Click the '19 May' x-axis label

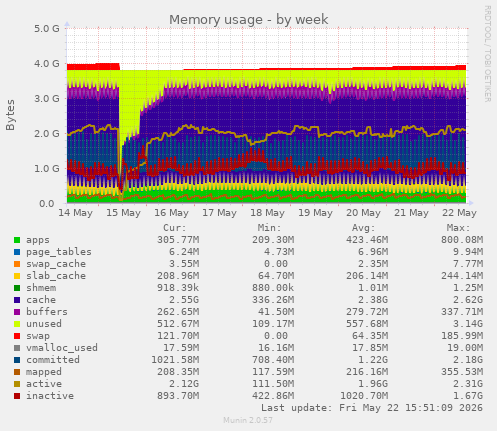315,213
